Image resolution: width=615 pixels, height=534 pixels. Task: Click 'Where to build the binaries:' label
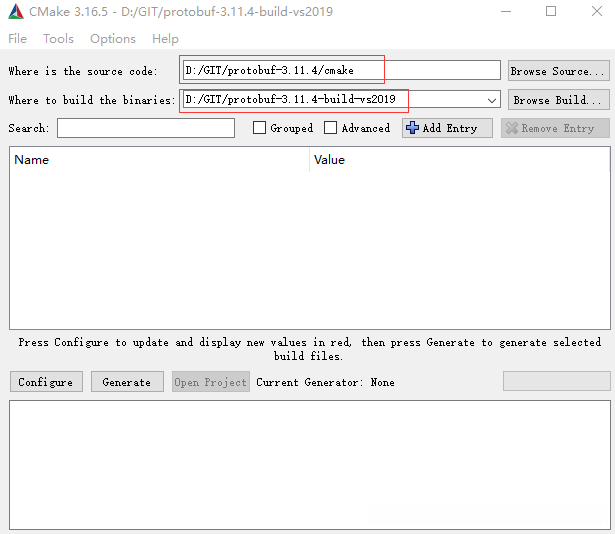pyautogui.click(x=91, y=100)
